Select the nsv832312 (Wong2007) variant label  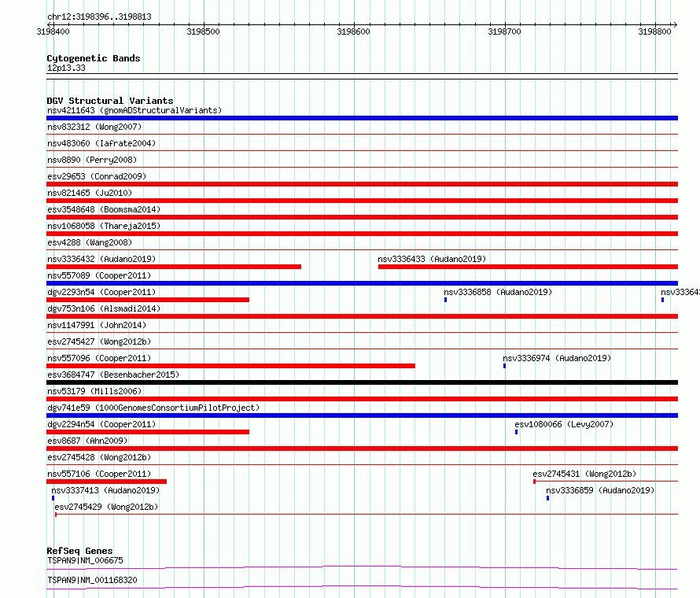(94, 127)
